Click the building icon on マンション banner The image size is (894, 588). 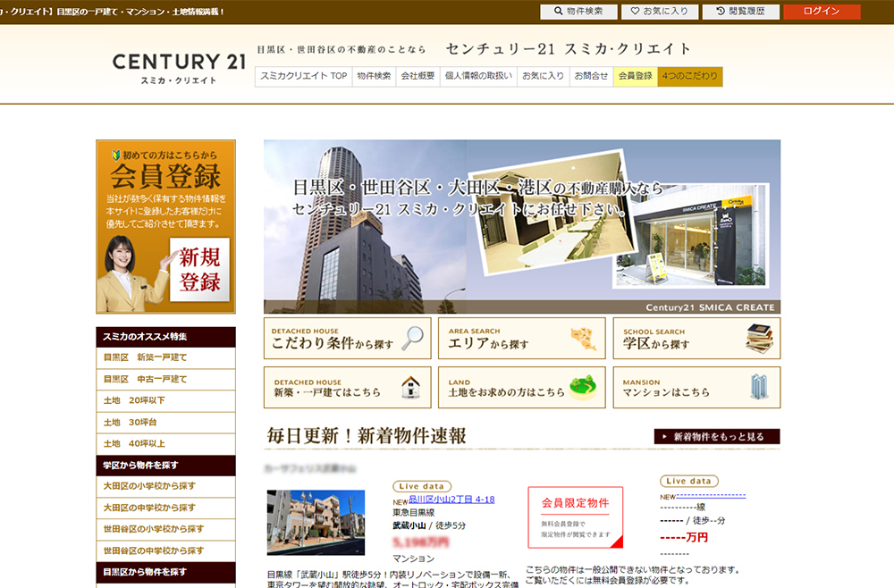coord(759,387)
